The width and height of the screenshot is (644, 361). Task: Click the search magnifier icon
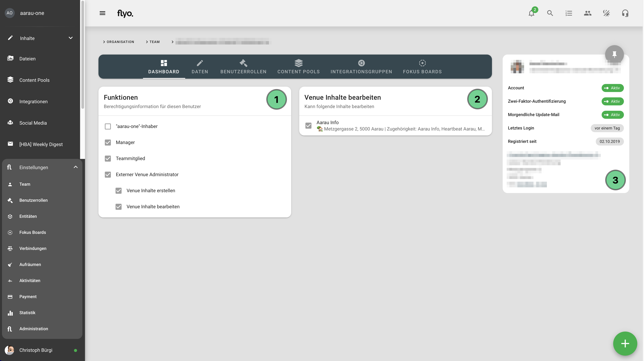(x=550, y=13)
